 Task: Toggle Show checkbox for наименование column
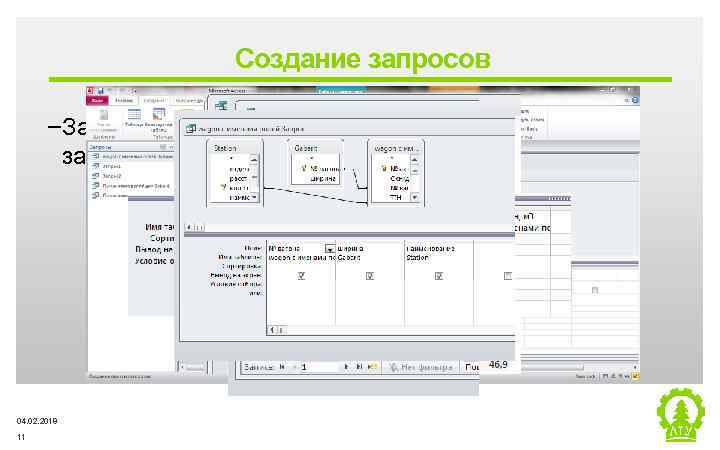(439, 276)
